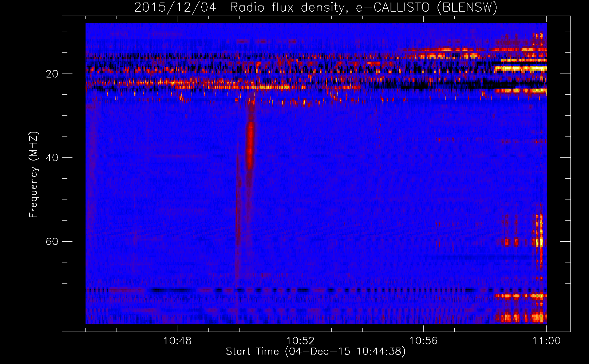The height and width of the screenshot is (364, 589).
Task: Click the 10:56 time tick label
Action: (x=423, y=341)
